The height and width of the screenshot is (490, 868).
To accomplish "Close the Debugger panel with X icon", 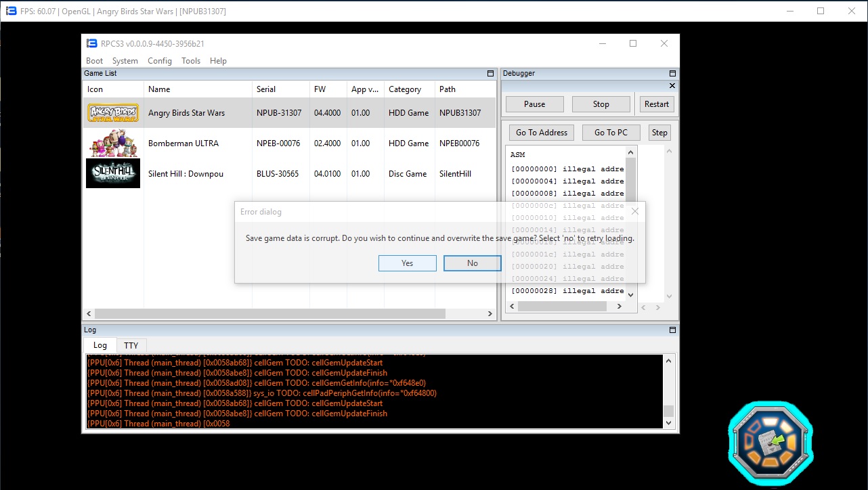I will pos(672,86).
